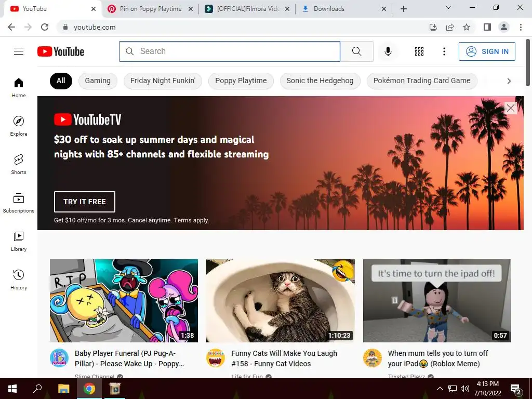Open Shorts in sidebar
Image resolution: width=532 pixels, height=399 pixels.
[x=19, y=164]
